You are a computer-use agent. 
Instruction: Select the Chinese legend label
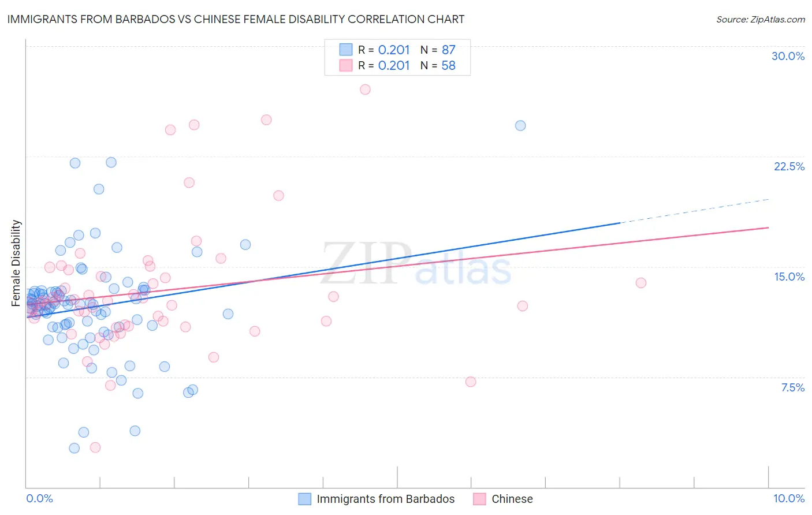pyautogui.click(x=512, y=499)
